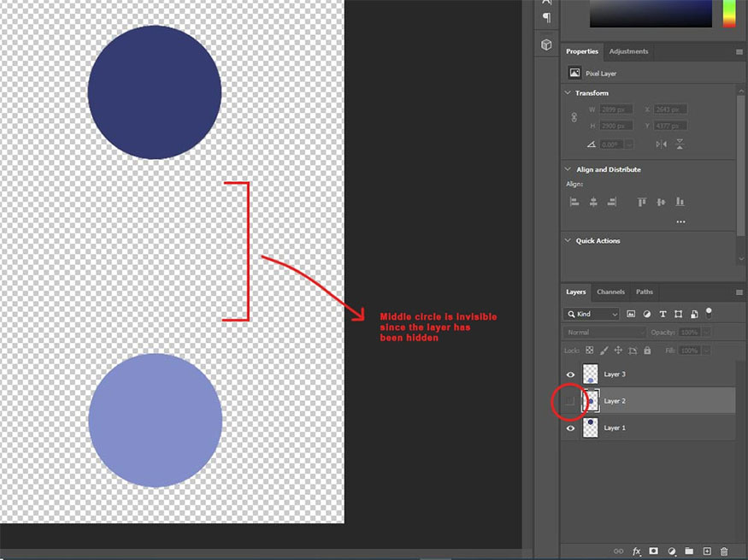Align top edges

[642, 202]
